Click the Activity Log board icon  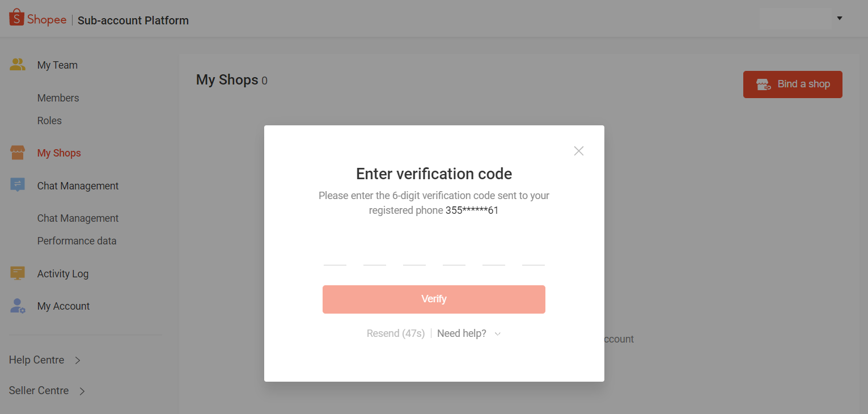(18, 273)
